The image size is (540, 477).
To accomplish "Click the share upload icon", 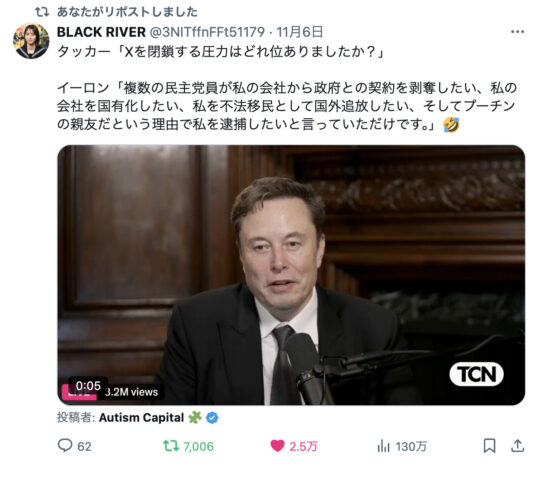I will 517,446.
